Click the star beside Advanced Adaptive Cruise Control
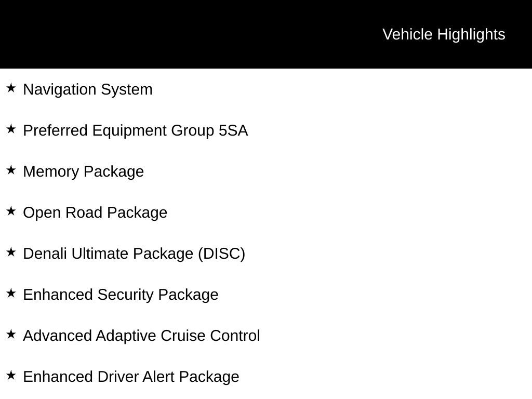532x399 pixels. pyautogui.click(x=11, y=334)
